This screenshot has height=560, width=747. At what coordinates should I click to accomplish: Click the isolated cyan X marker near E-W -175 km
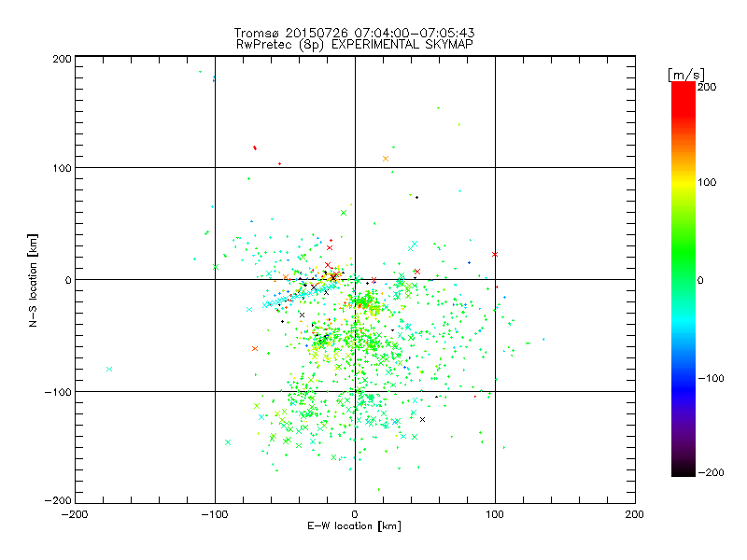coord(109,369)
